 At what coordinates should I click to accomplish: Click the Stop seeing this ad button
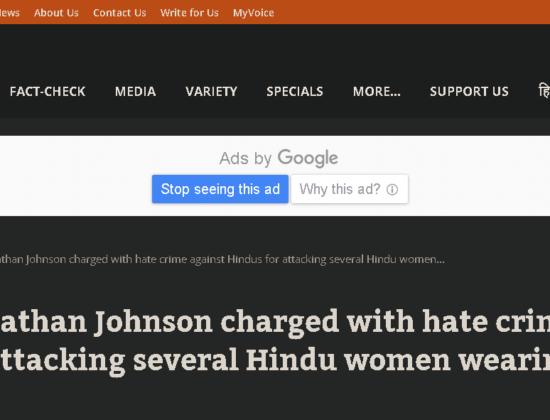click(220, 189)
